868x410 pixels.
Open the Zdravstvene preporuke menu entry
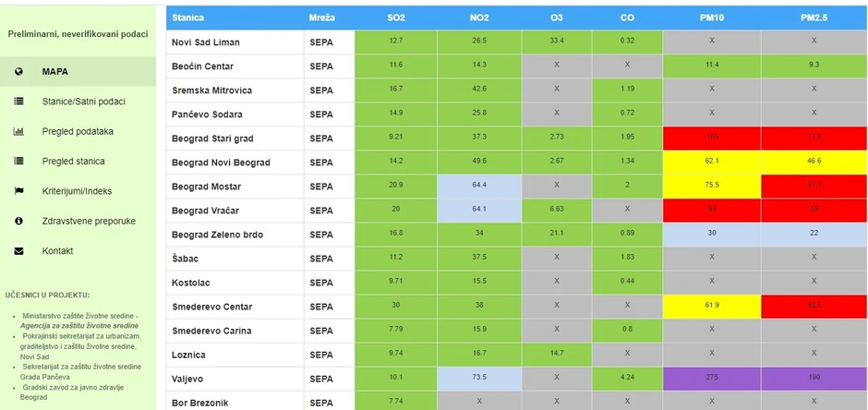pyautogui.click(x=89, y=221)
